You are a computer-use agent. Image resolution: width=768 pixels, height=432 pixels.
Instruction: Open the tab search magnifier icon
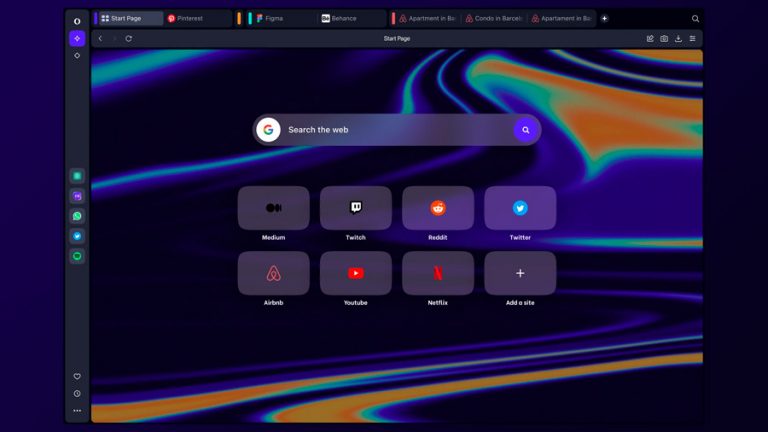point(695,19)
